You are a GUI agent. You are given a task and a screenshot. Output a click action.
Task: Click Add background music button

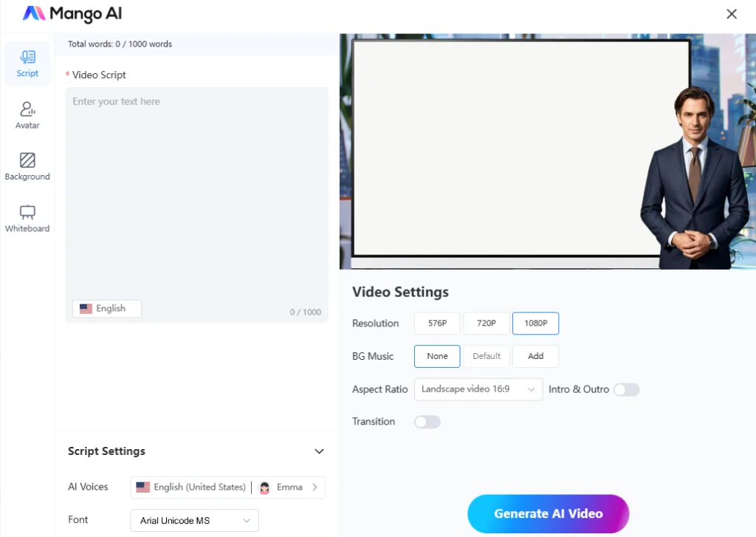click(x=535, y=356)
